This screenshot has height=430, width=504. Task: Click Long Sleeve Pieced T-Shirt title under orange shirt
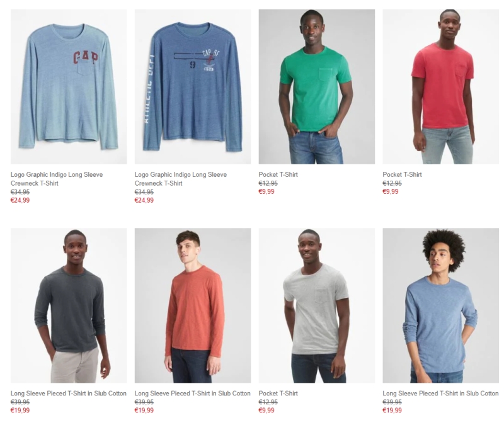[193, 393]
